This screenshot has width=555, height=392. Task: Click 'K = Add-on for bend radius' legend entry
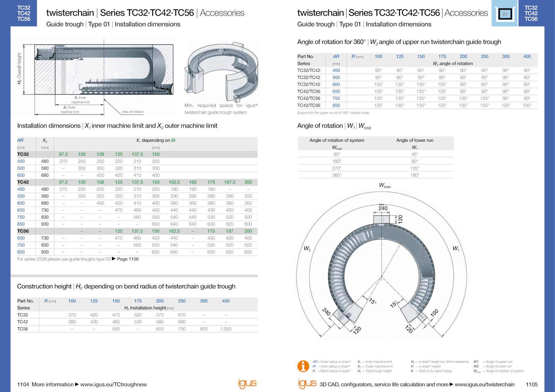coord(431,371)
